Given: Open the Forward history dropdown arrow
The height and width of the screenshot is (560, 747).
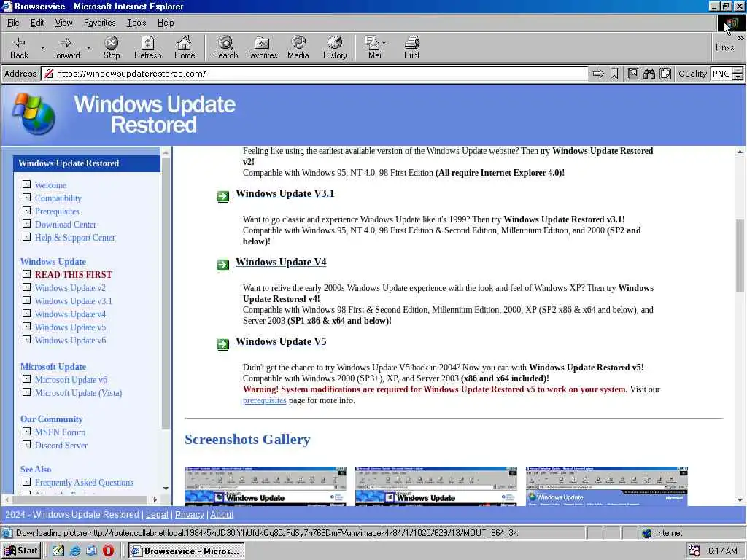Looking at the screenshot, I should click(x=88, y=47).
